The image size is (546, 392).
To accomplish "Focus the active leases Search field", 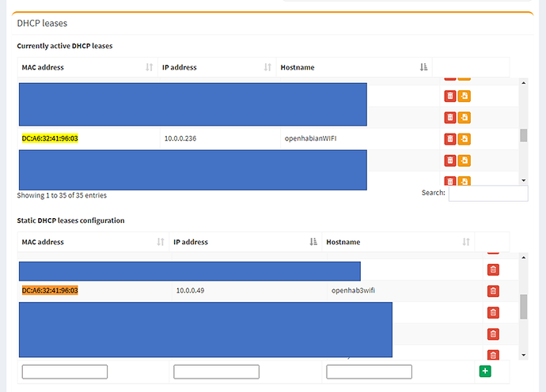I will click(487, 194).
